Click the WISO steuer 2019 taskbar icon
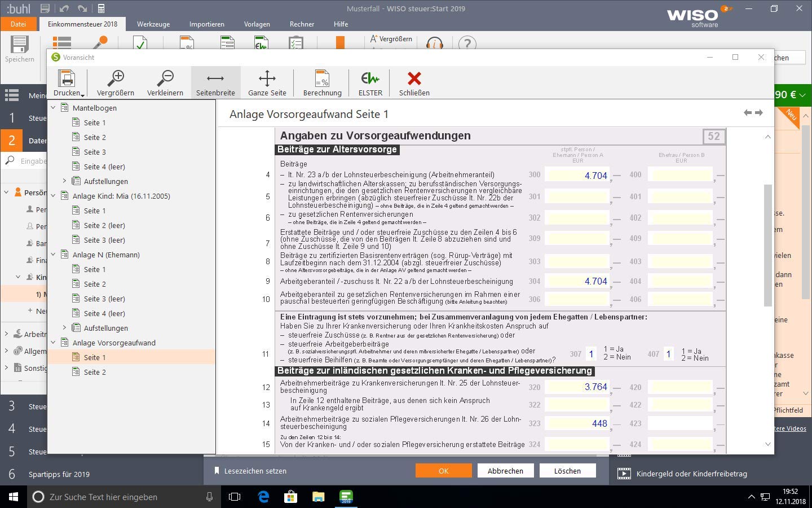Screen dimensions: 812x508 pos(346,497)
